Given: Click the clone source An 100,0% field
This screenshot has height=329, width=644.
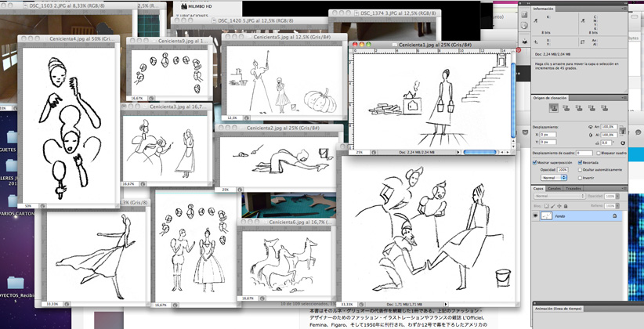Looking at the screenshot, I should (x=609, y=127).
